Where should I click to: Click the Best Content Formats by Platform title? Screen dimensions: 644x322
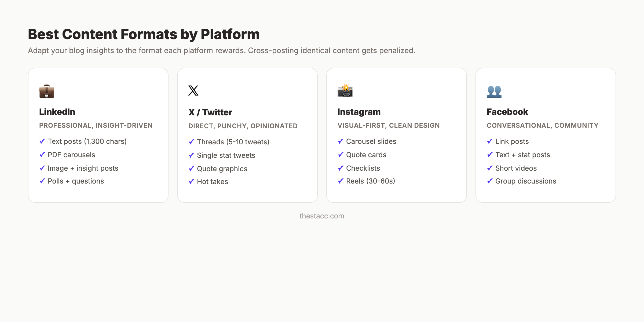point(144,34)
